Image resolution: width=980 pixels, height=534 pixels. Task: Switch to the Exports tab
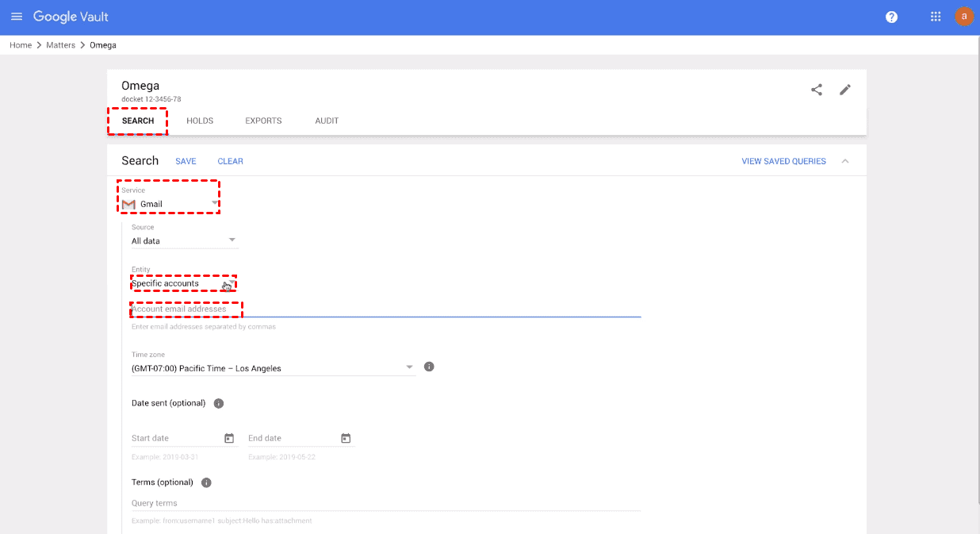point(263,121)
